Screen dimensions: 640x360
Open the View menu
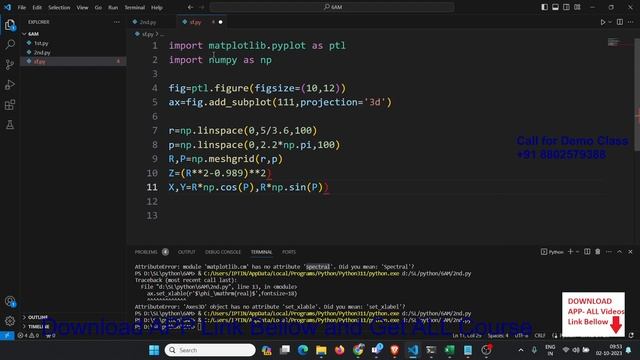pyautogui.click(x=82, y=7)
